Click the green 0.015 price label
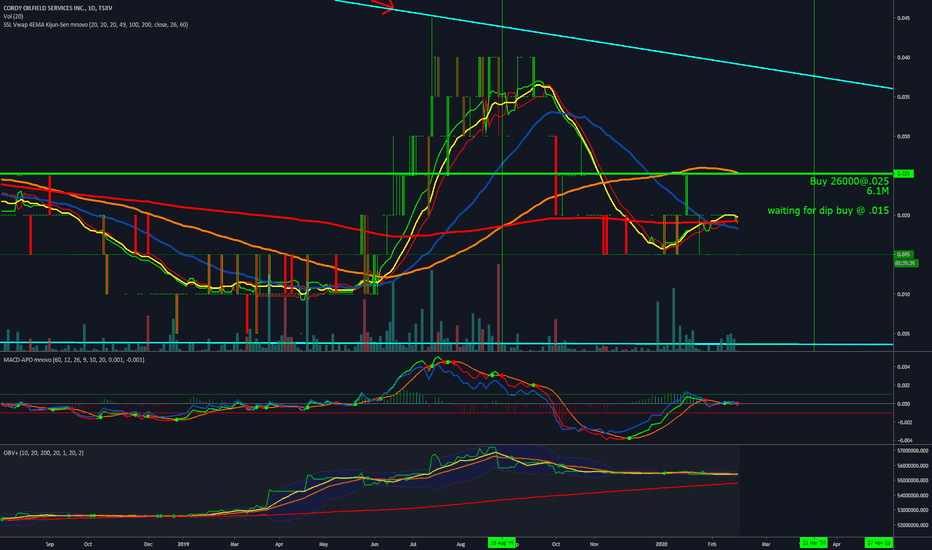The image size is (932, 550). click(903, 254)
